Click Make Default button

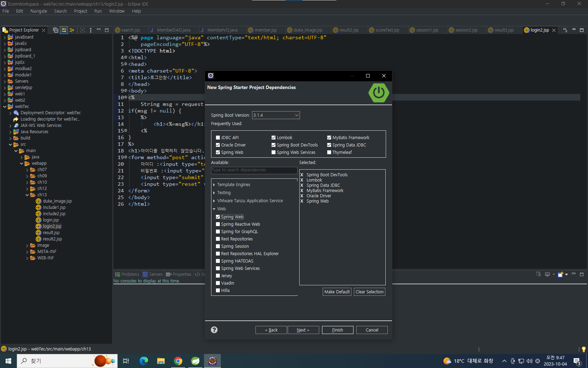[x=337, y=292]
